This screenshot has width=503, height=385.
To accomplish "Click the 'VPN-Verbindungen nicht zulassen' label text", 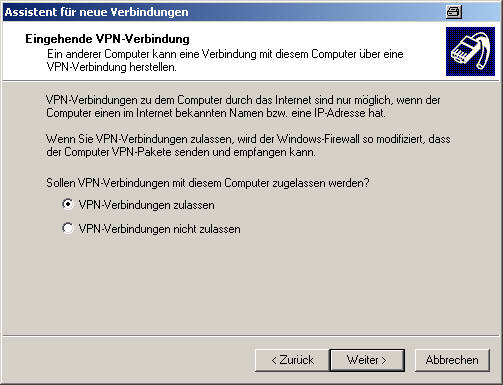I will [x=159, y=229].
